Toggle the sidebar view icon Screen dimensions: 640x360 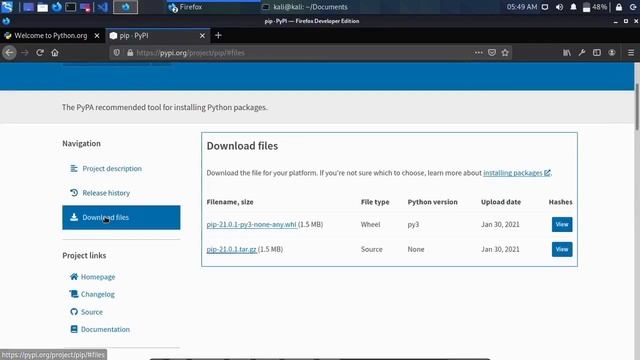click(597, 53)
